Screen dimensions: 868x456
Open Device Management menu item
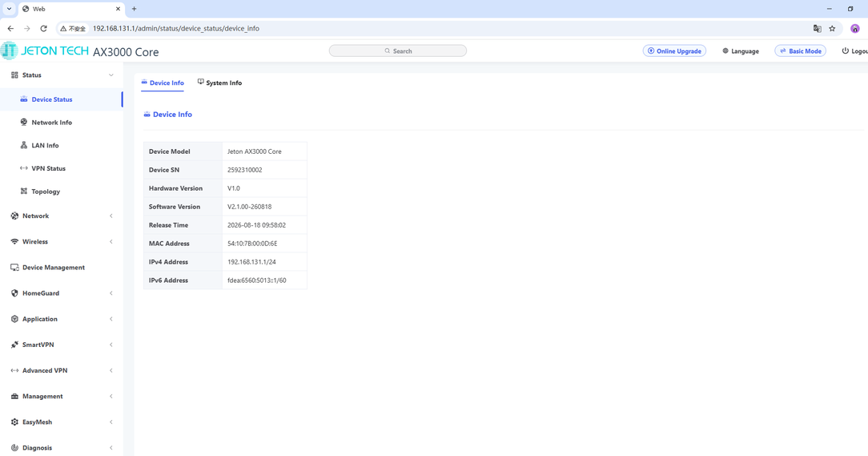(x=54, y=267)
